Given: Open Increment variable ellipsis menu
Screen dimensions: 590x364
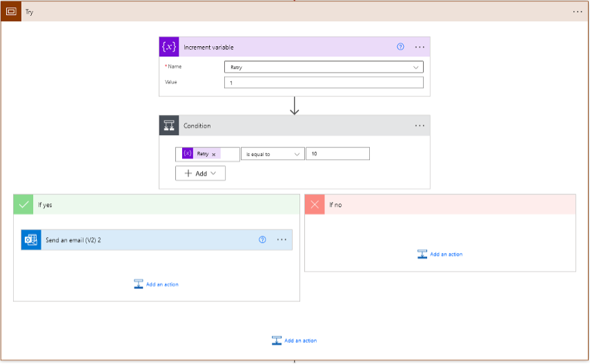Looking at the screenshot, I should (420, 47).
